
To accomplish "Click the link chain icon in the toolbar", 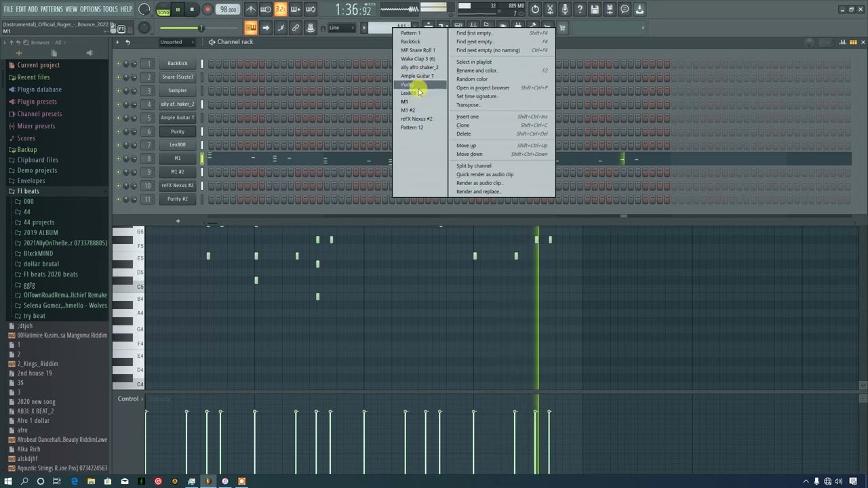I will point(296,28).
